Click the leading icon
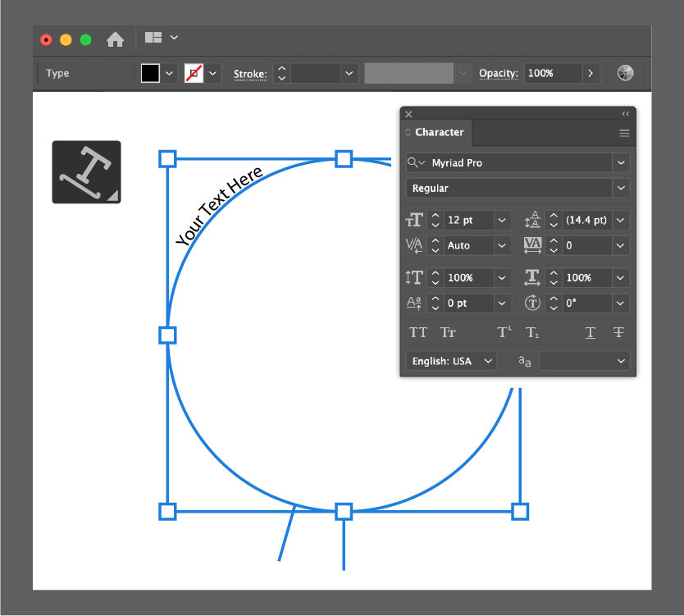This screenshot has width=684, height=616. [532, 220]
